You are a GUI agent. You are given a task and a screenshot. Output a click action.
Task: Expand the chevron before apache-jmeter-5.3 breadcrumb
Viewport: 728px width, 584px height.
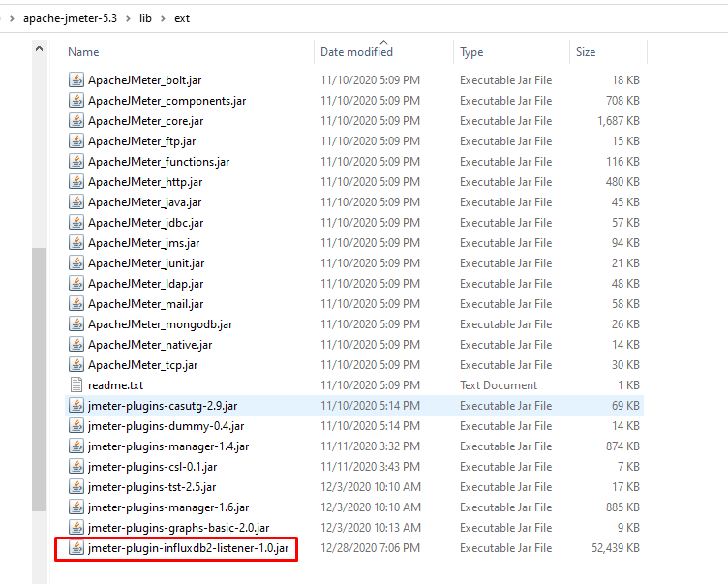point(12,18)
